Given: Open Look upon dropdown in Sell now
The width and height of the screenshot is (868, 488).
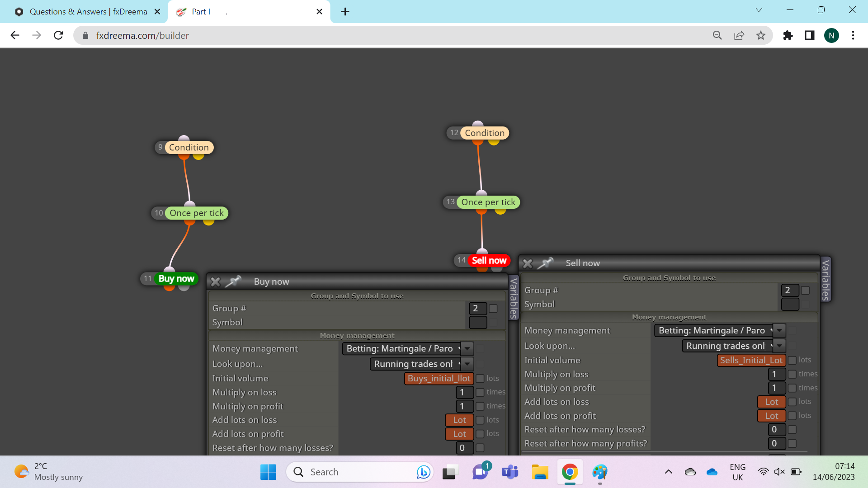Looking at the screenshot, I should tap(734, 346).
